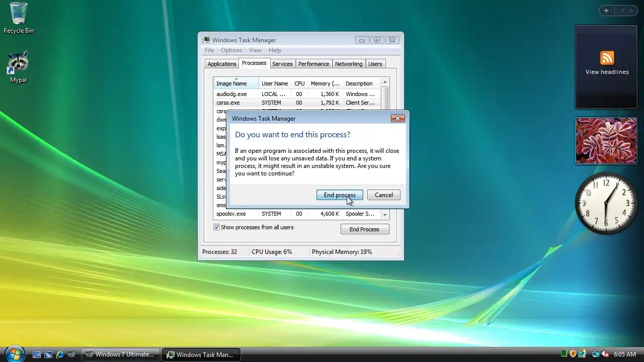Open the Windows Start orb
The image size is (644, 362).
14,354
